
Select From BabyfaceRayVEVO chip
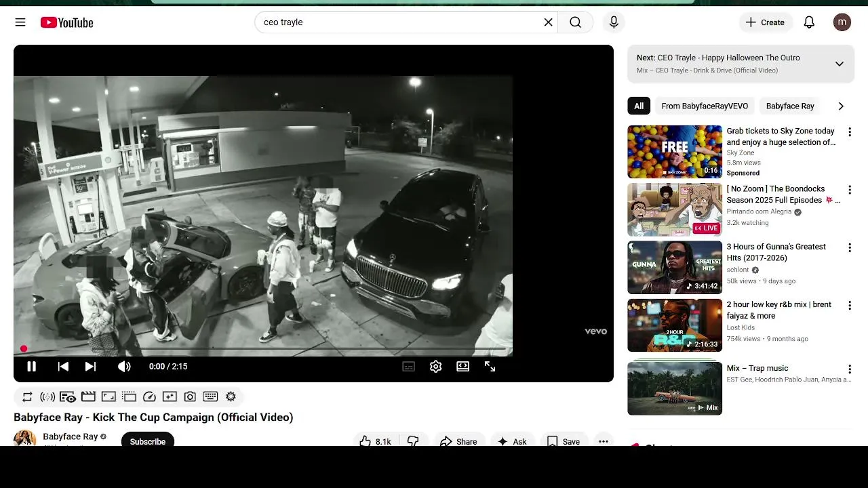(x=705, y=106)
